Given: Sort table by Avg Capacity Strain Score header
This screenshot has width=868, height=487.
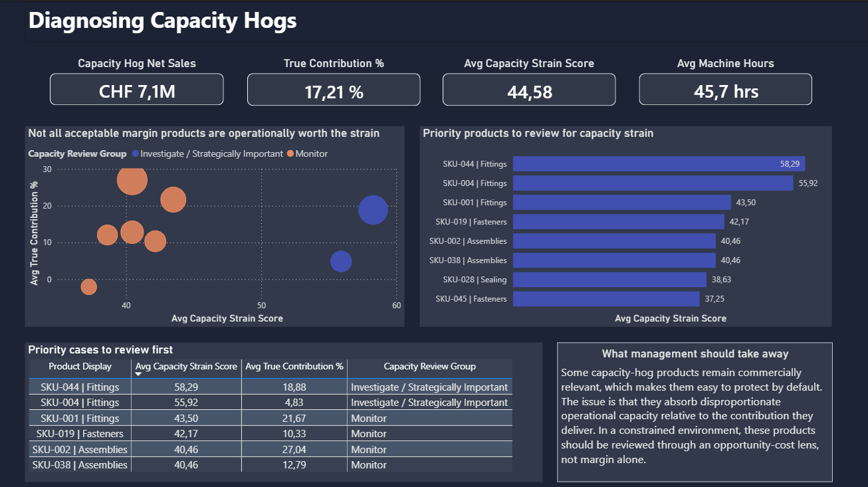Looking at the screenshot, I should click(x=185, y=366).
